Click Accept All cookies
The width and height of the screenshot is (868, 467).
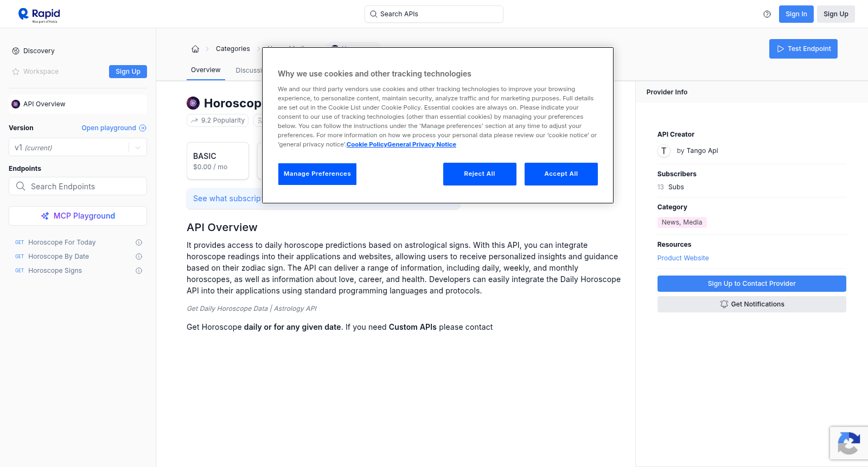click(x=561, y=174)
